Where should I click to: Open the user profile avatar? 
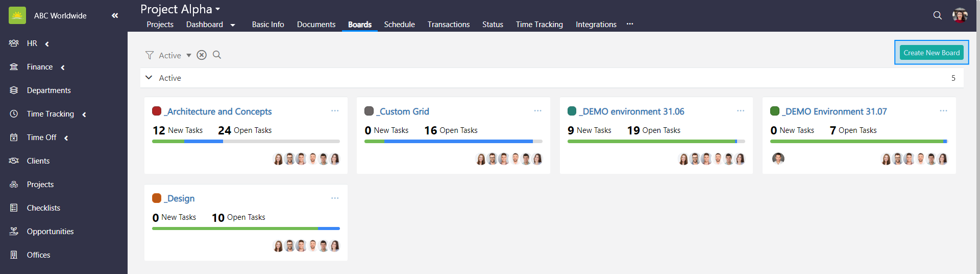click(x=960, y=15)
